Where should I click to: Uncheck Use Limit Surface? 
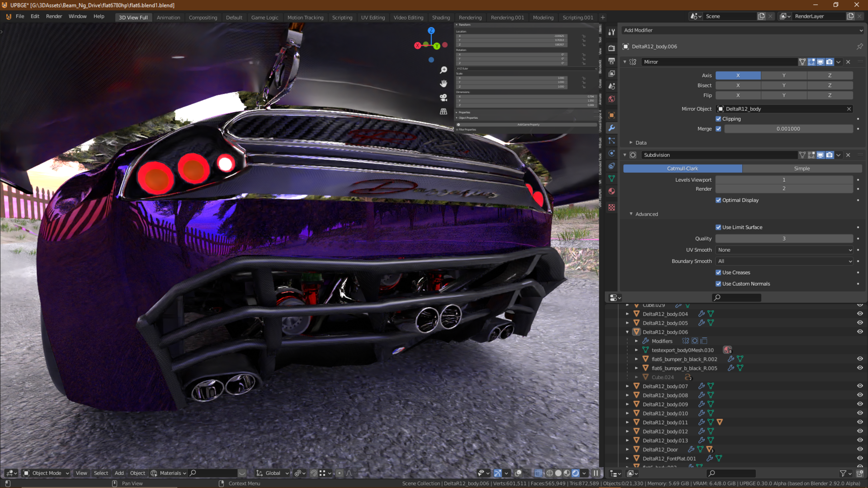pos(718,227)
